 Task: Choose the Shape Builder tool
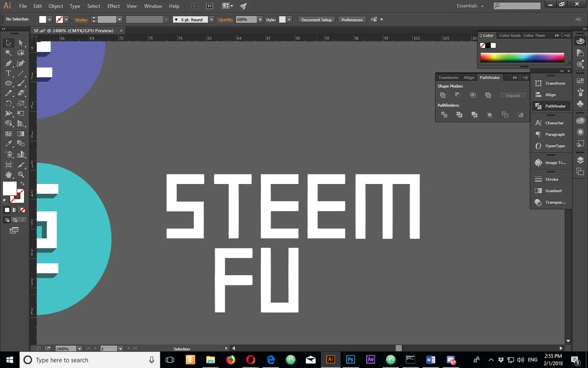click(x=8, y=124)
